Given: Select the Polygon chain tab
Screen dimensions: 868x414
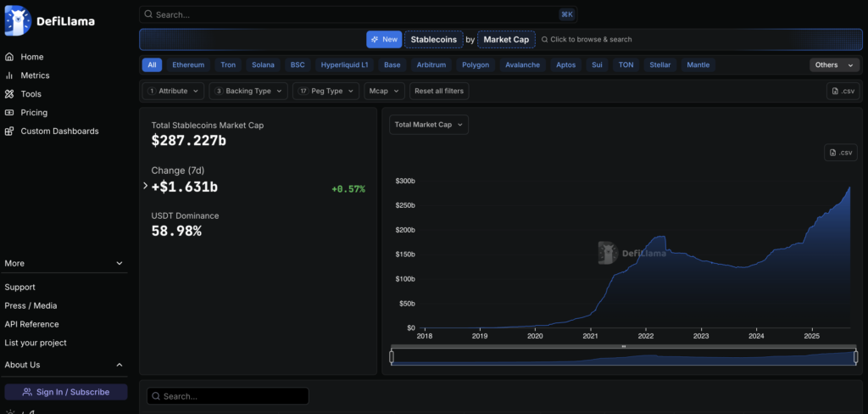Looking at the screenshot, I should [x=476, y=64].
